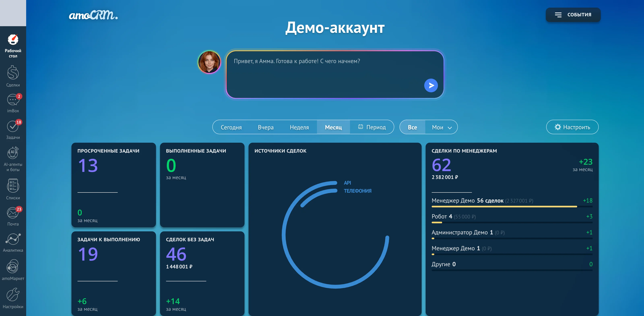Click the hamburger icon in События button
644x316 pixels.
(x=558, y=15)
